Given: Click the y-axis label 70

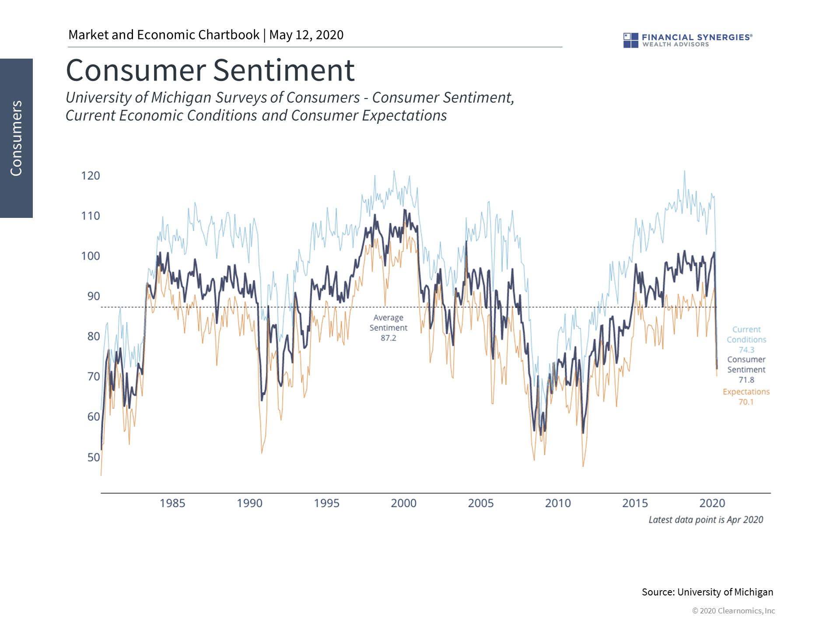Looking at the screenshot, I should (94, 377).
